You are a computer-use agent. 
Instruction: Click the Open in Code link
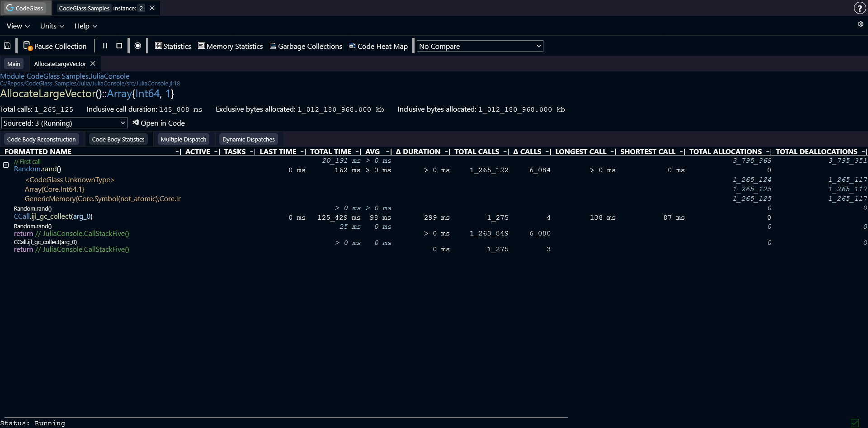[x=159, y=122]
